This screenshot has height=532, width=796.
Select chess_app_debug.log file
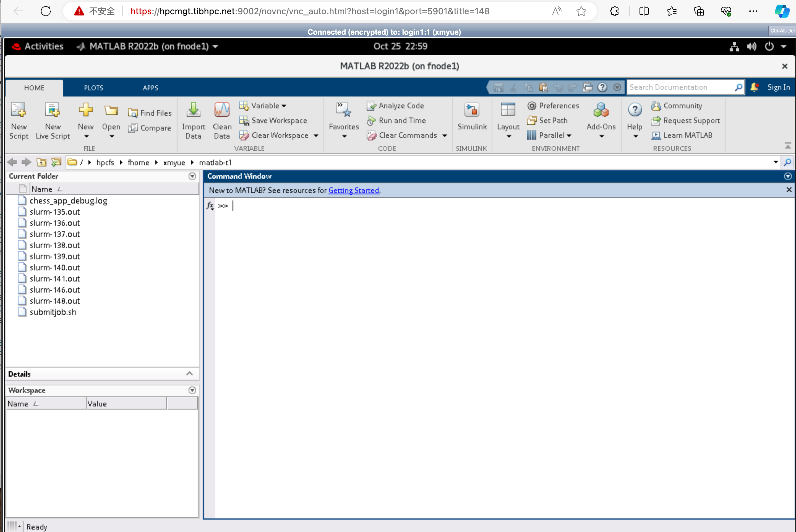[x=68, y=201]
